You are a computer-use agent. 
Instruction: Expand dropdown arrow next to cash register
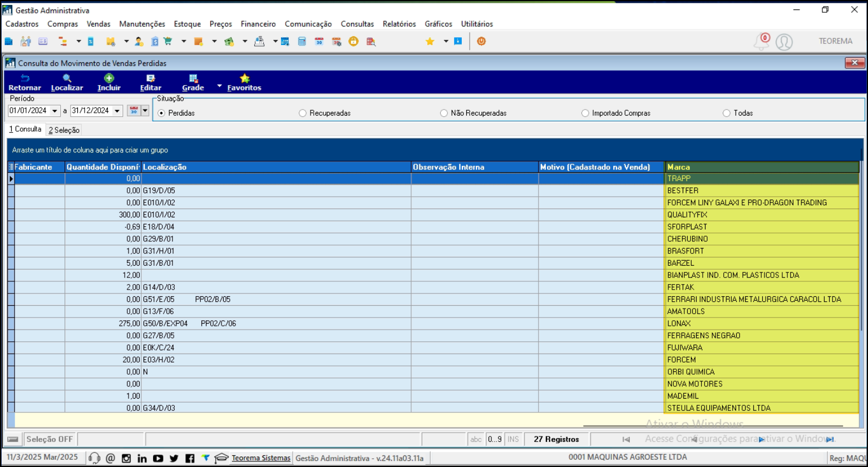pos(275,42)
